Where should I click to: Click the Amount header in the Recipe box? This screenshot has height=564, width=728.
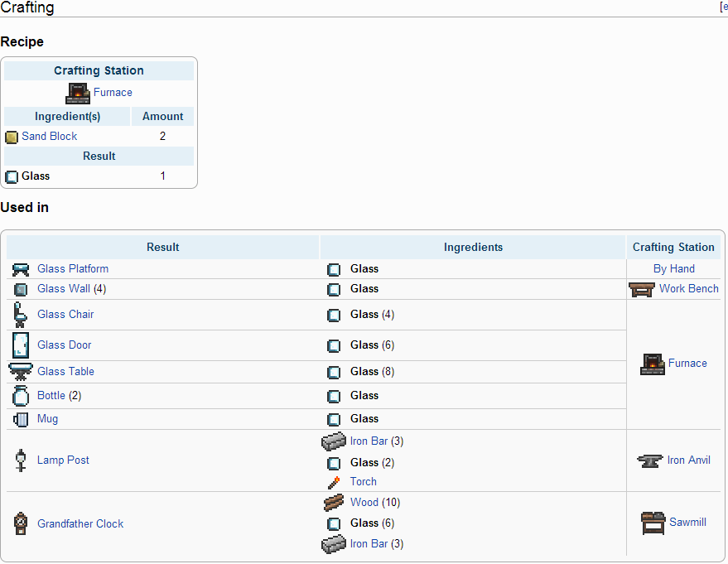point(162,117)
